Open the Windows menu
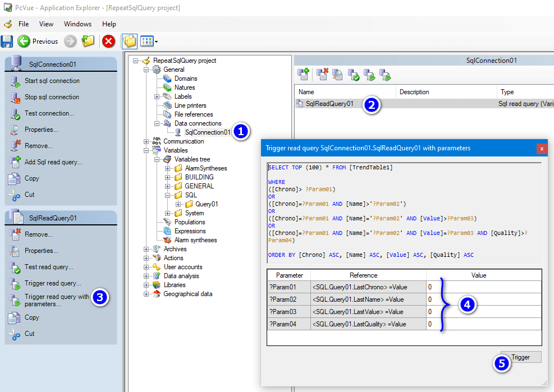 (77, 24)
